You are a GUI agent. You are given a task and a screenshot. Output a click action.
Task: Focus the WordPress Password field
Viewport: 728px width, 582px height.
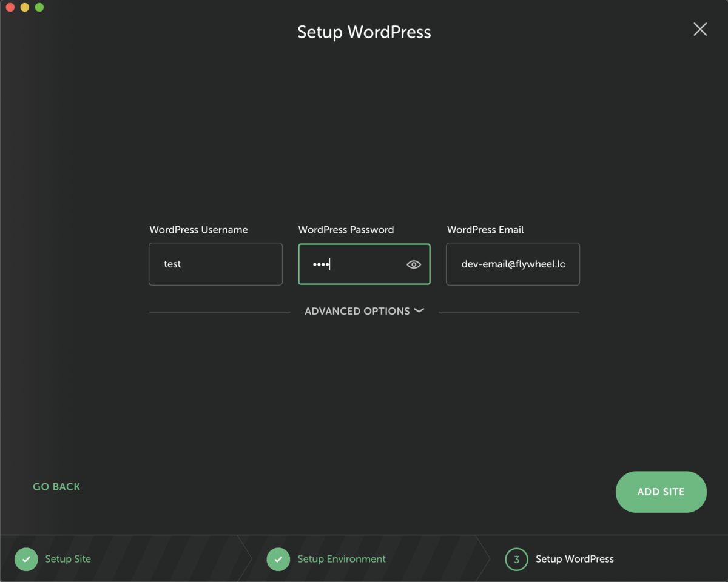364,264
